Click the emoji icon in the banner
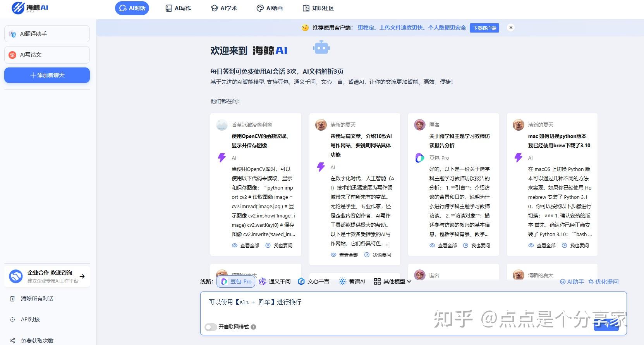 click(x=305, y=28)
